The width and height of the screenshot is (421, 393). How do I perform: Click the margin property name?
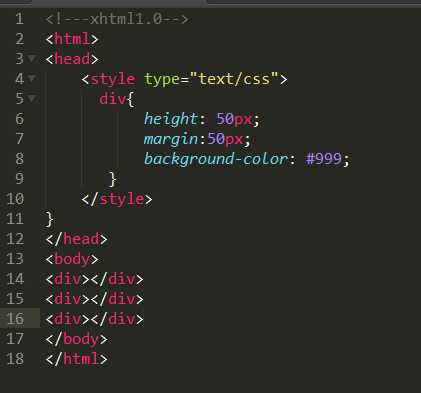171,139
